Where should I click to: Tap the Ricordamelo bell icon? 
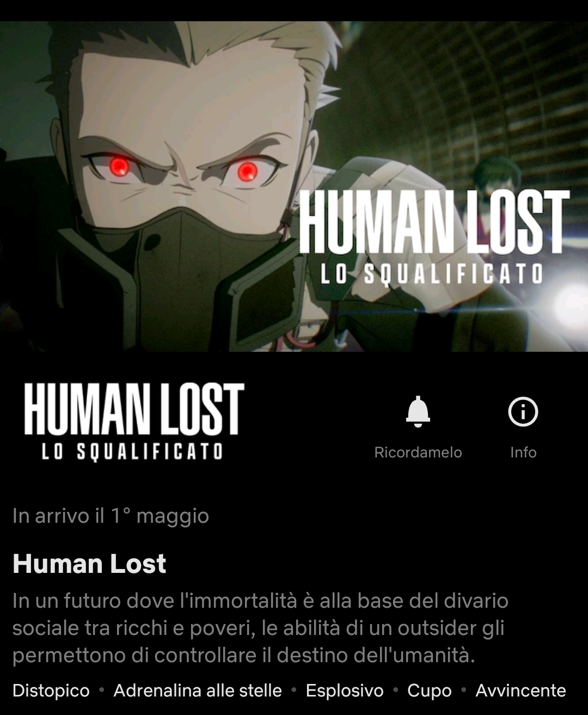click(418, 412)
